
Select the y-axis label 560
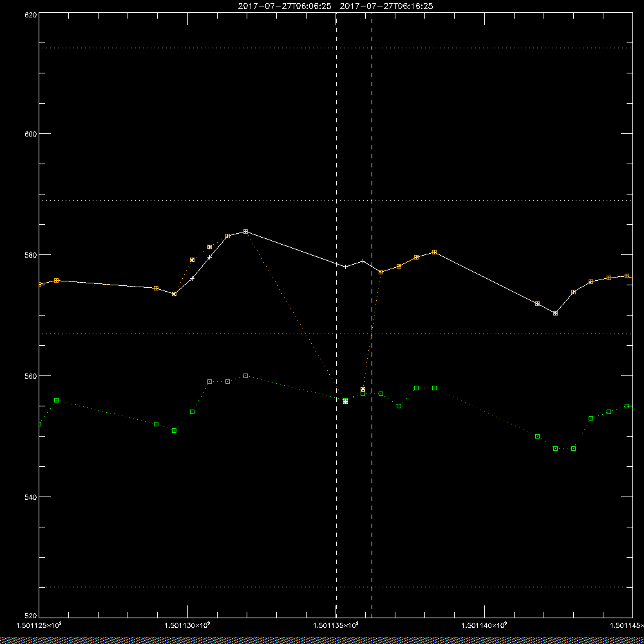pos(31,376)
